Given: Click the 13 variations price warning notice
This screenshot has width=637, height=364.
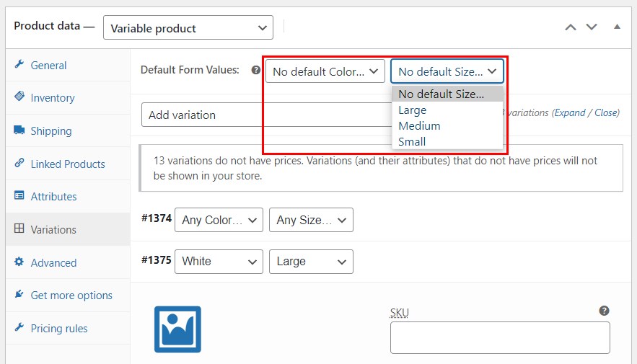Looking at the screenshot, I should (381, 168).
